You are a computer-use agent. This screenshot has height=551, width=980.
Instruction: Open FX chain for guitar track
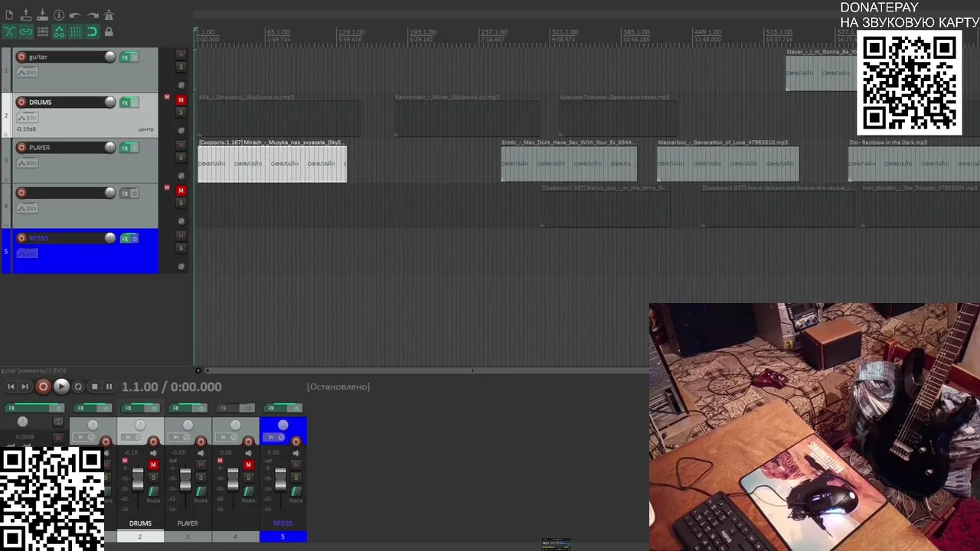click(x=125, y=57)
